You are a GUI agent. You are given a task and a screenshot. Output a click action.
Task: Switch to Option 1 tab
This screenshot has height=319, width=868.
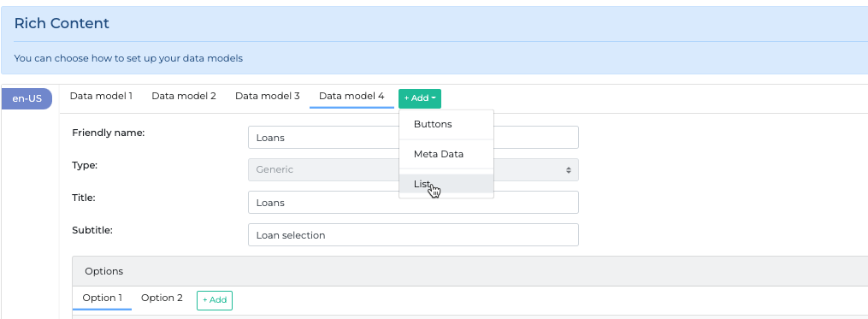coord(102,298)
